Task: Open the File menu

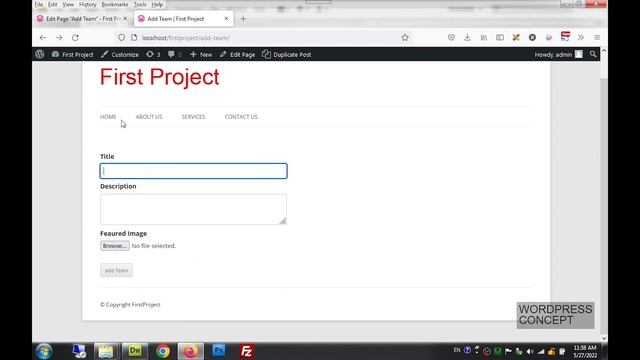Action: tap(38, 4)
